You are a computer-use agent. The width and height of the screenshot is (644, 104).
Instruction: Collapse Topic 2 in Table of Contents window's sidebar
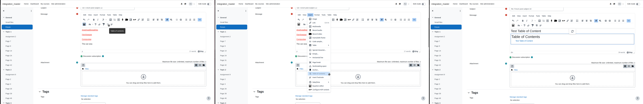coord(433,70)
